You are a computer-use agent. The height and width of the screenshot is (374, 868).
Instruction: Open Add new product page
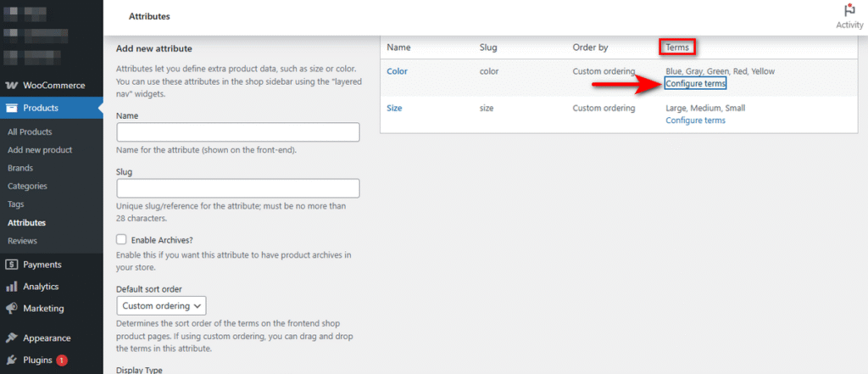[40, 150]
